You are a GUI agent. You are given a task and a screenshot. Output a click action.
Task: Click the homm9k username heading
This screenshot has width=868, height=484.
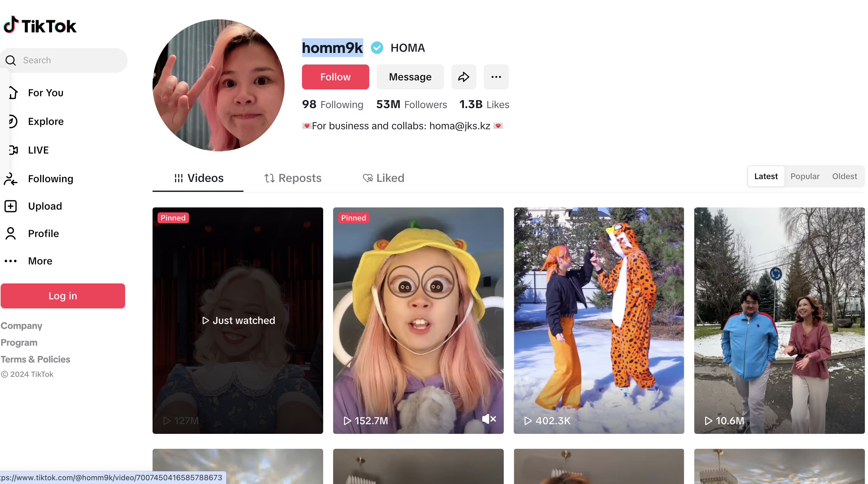tap(332, 48)
